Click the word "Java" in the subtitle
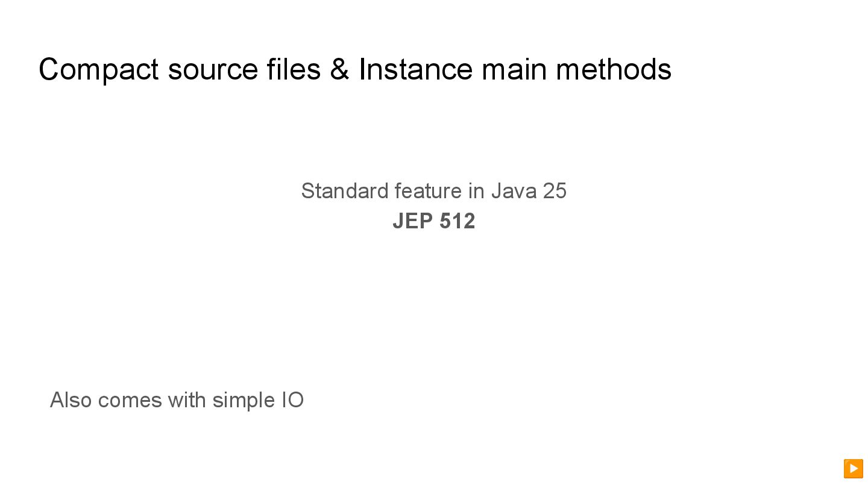Image resolution: width=868 pixels, height=488 pixels. (x=513, y=191)
